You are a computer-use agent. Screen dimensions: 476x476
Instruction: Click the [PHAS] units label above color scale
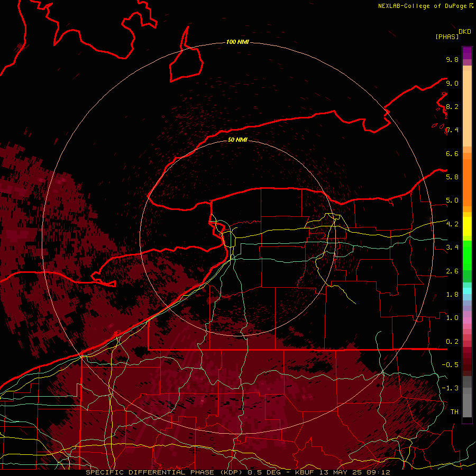(x=447, y=36)
